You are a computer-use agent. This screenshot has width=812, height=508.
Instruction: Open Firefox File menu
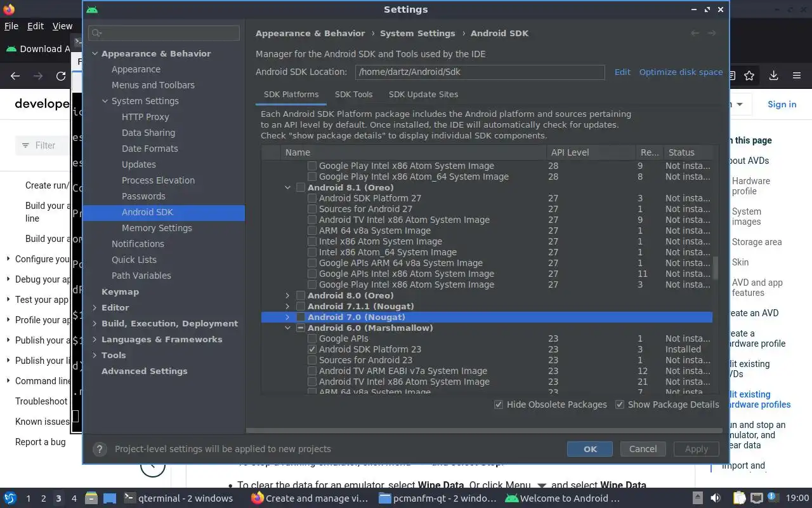(11, 26)
